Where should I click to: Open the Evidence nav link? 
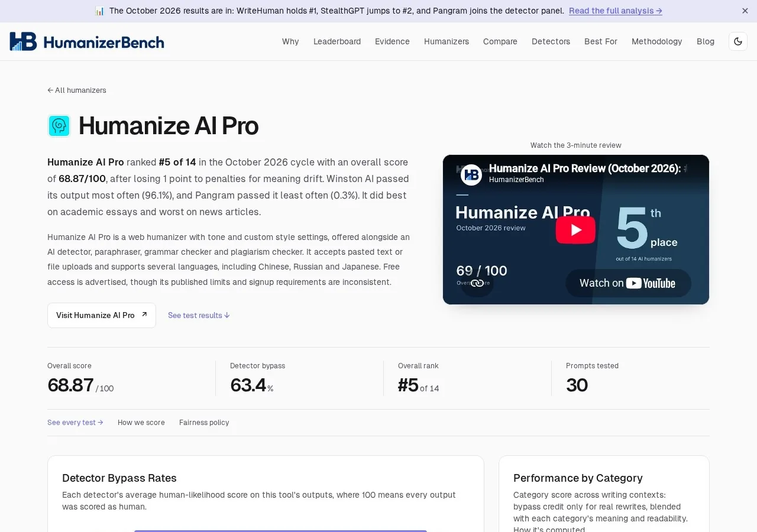tap(392, 41)
